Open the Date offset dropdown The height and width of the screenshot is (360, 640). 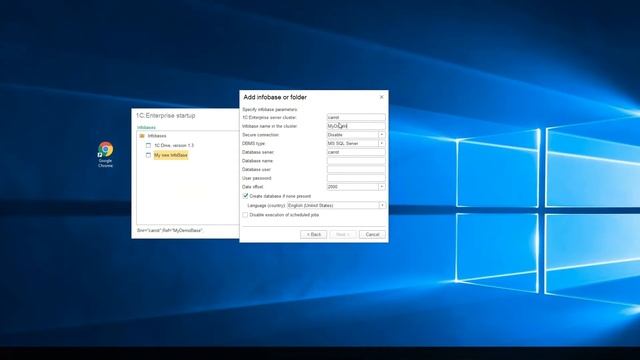click(x=382, y=187)
